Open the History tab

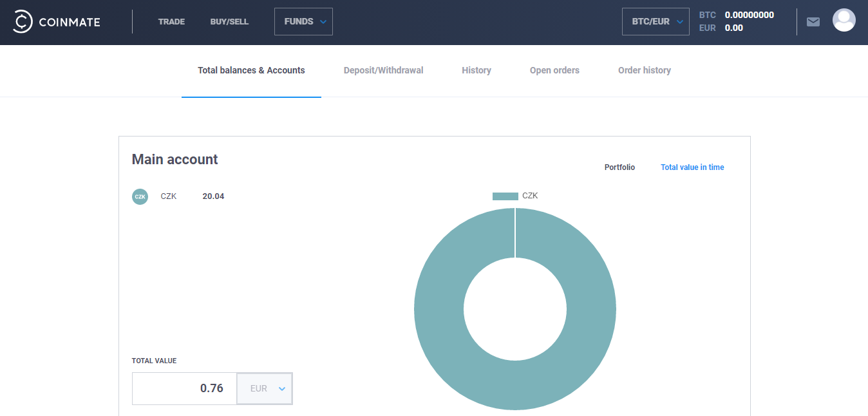[476, 70]
